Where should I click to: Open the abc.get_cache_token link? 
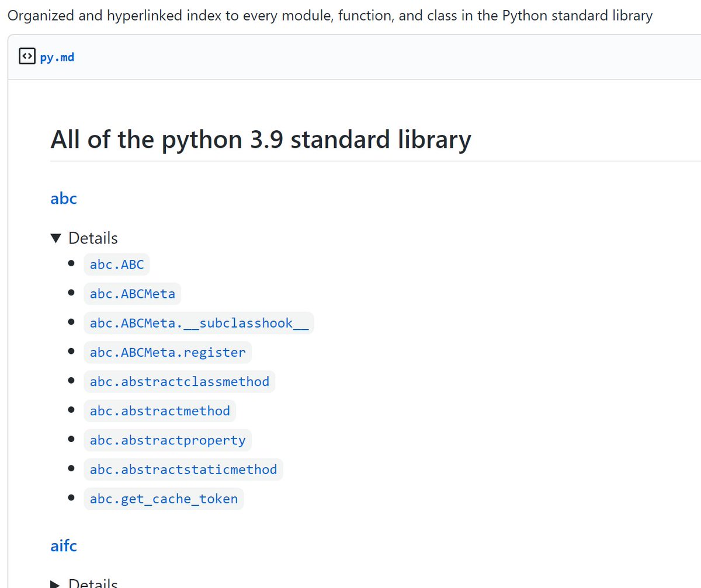tap(164, 498)
